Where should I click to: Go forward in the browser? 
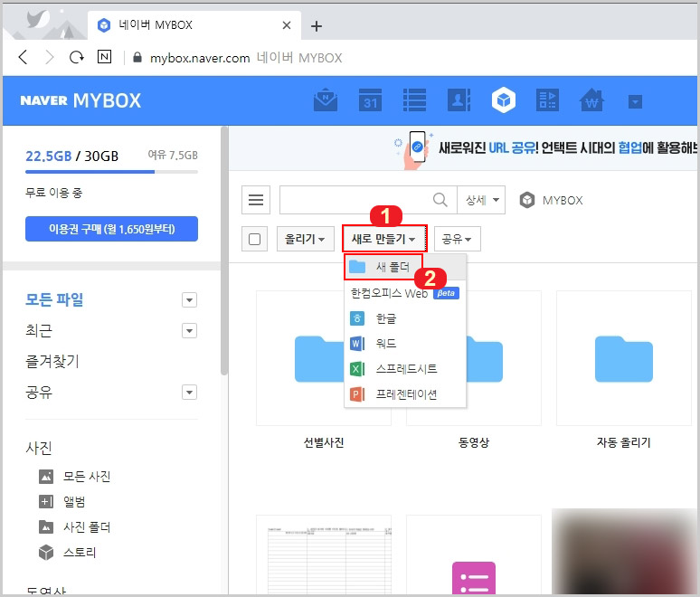tap(50, 57)
